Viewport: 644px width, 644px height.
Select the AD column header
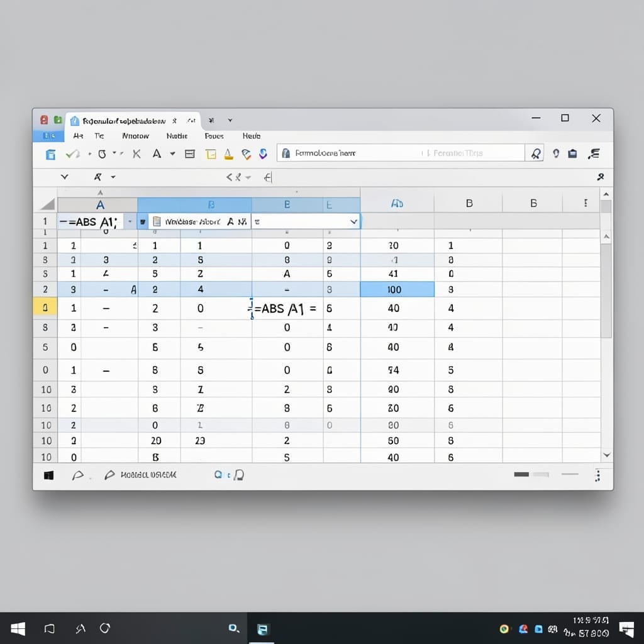point(397,203)
